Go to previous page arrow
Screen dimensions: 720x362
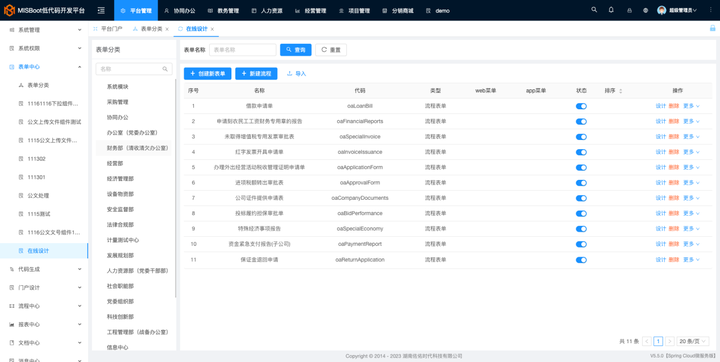coord(647,341)
